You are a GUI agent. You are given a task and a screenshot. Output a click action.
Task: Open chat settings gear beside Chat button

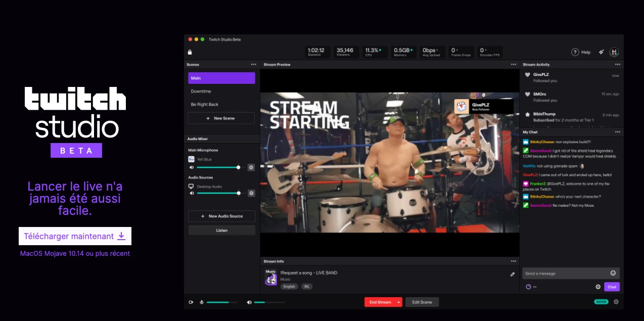(x=598, y=287)
